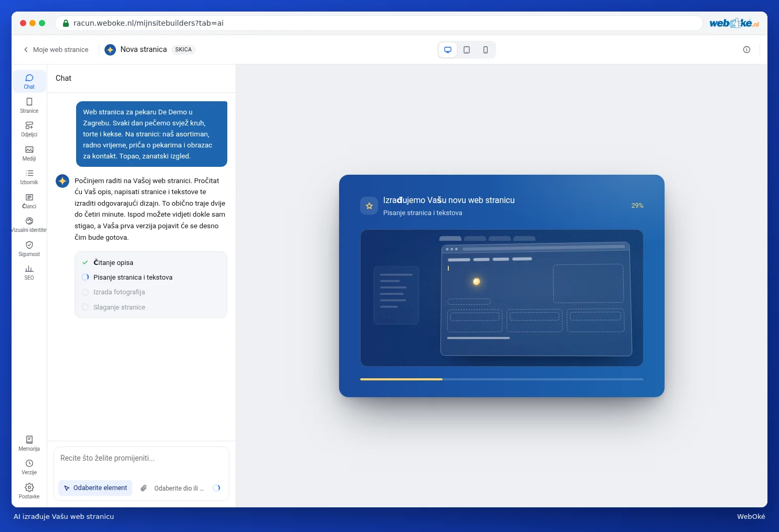Open the Sigurnost sidebar item
This screenshot has height=532, width=779.
(29, 249)
